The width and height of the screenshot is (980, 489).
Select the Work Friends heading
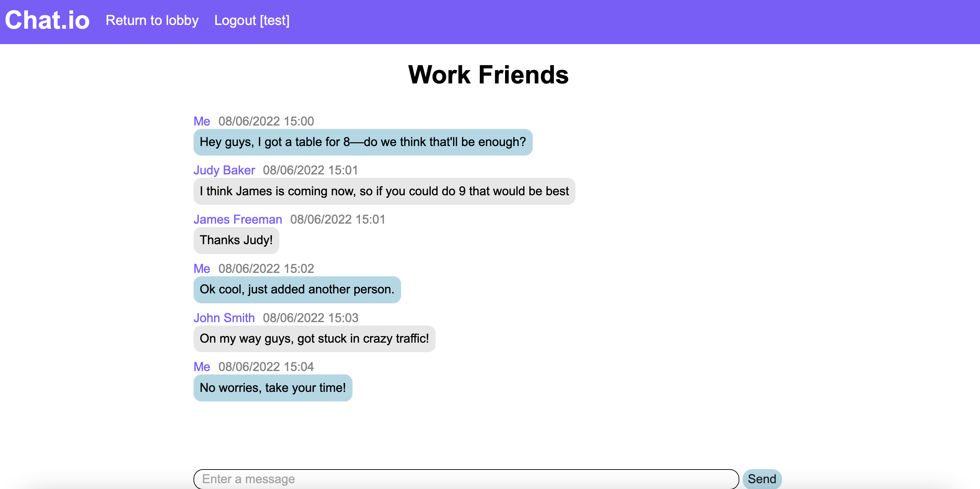[x=488, y=74]
